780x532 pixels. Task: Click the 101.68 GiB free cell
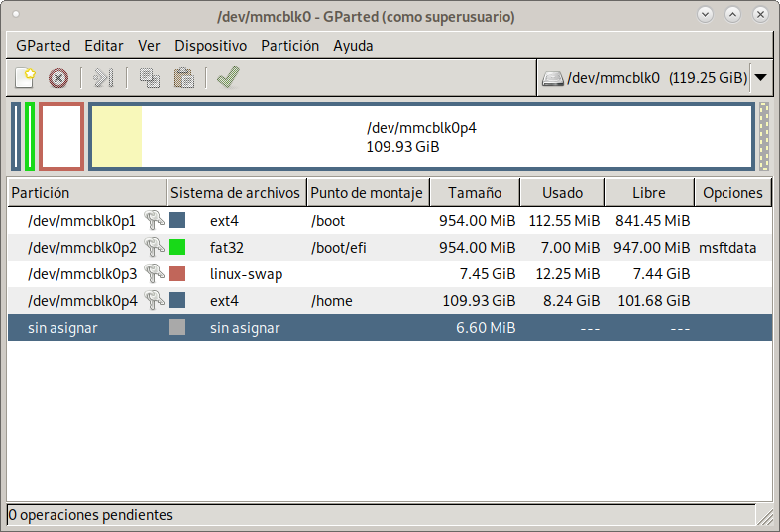(x=654, y=301)
